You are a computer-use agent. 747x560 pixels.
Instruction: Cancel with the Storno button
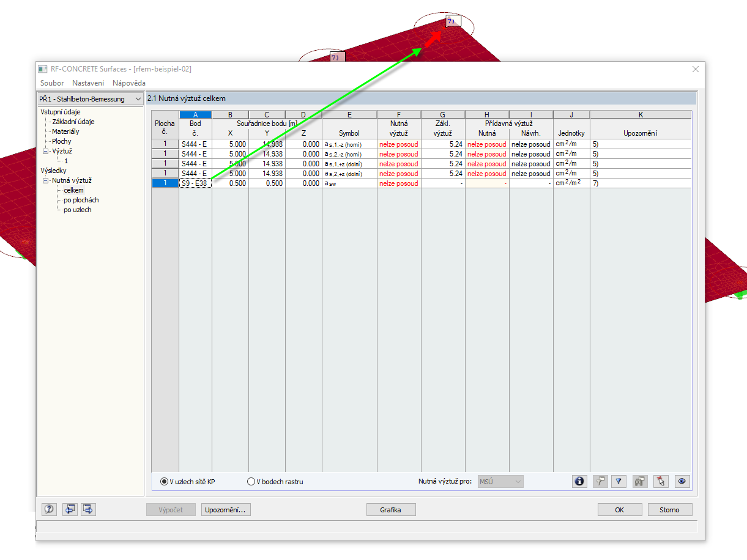tap(669, 509)
